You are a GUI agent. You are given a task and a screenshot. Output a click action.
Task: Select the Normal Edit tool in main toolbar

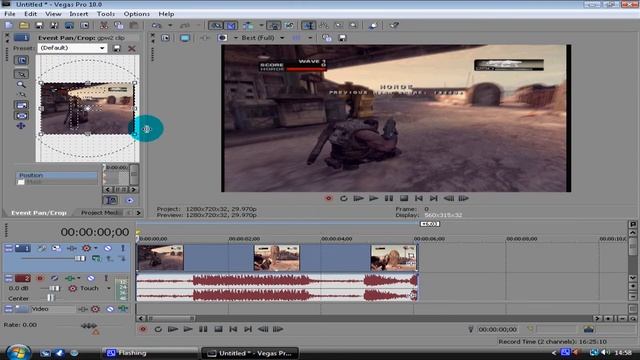[x=308, y=25]
